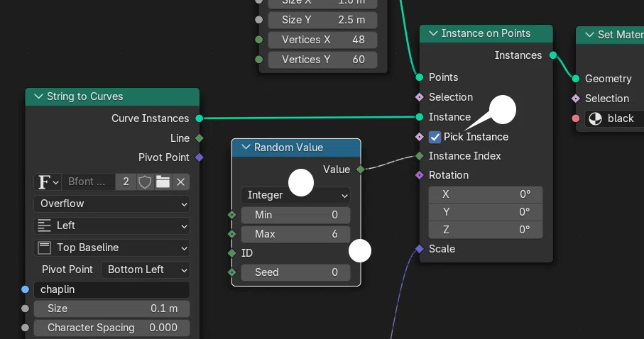Click the Vertices X 48 field
The image size is (644, 339).
point(323,40)
